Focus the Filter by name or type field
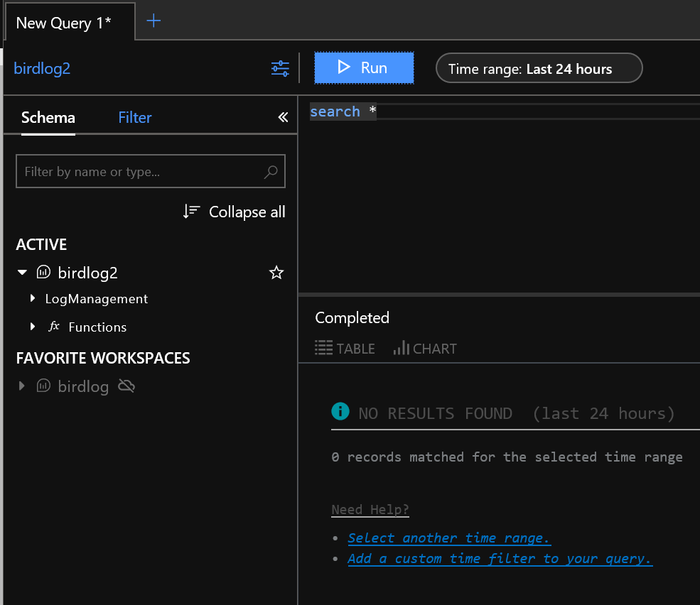The image size is (700, 605). point(151,171)
